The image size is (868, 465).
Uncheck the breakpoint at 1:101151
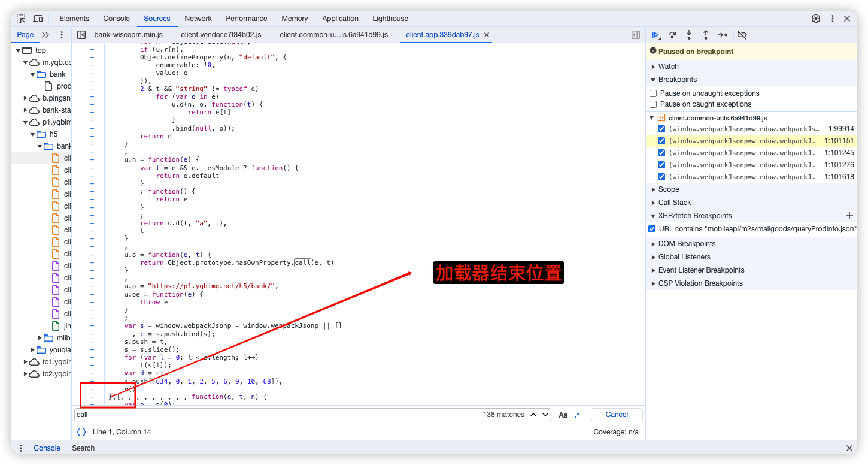coord(661,141)
